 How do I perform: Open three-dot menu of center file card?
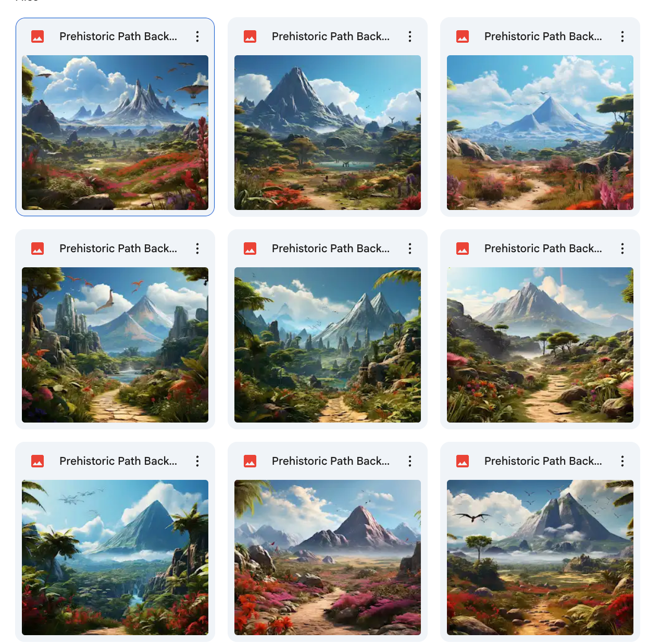pyautogui.click(x=410, y=249)
